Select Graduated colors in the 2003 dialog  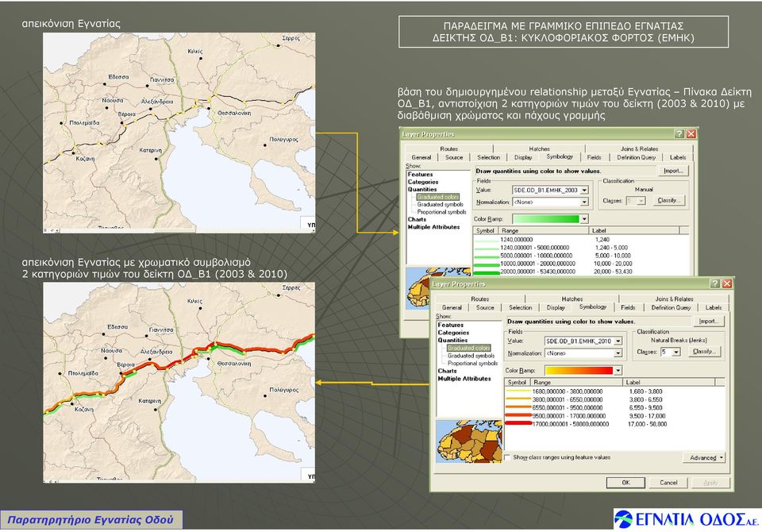[437, 197]
